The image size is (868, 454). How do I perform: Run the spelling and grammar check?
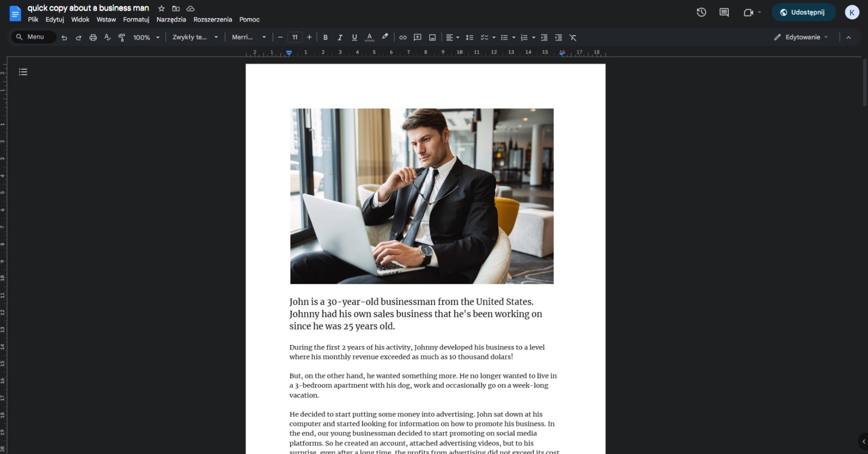click(x=107, y=37)
